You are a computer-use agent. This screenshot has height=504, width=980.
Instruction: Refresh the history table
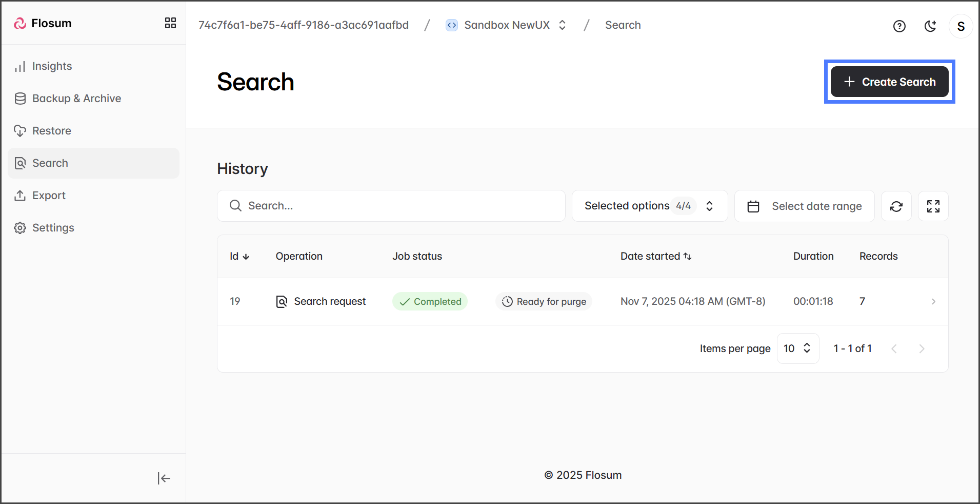[896, 206]
